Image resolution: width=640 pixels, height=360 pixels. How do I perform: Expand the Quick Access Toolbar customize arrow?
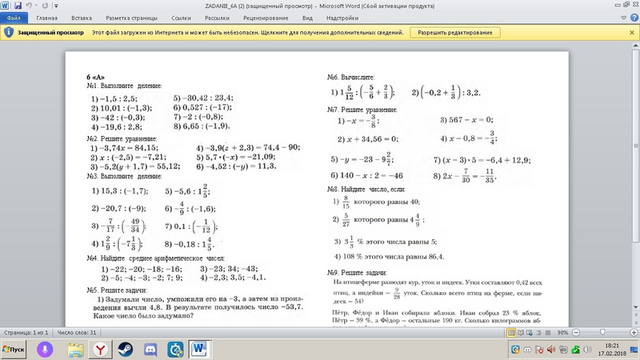click(x=56, y=6)
